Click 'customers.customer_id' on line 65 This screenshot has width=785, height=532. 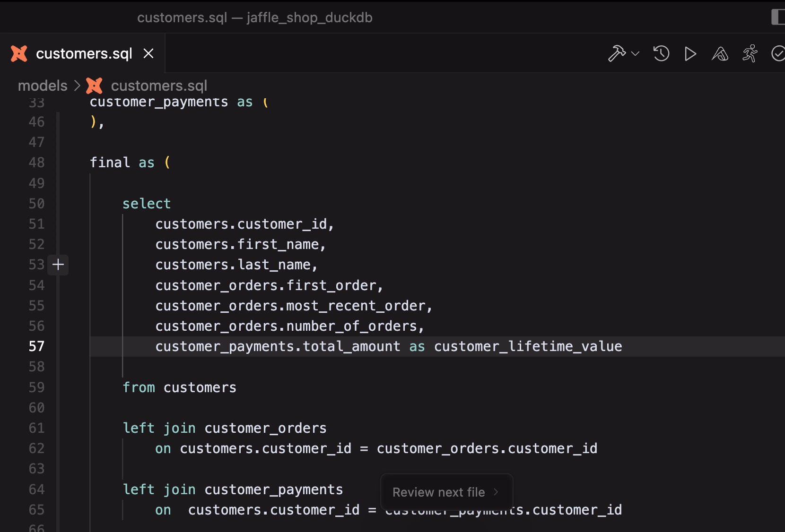(274, 510)
